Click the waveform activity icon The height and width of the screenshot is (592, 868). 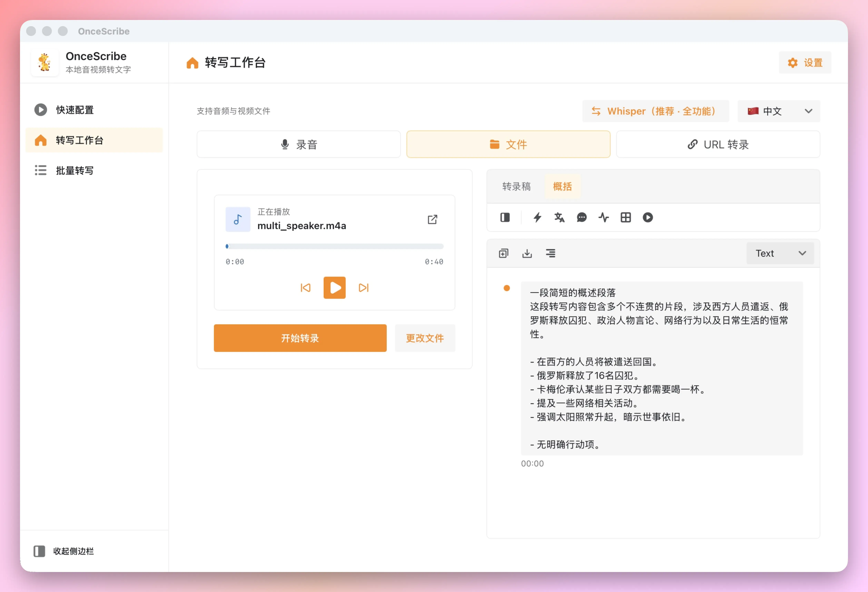tap(604, 217)
